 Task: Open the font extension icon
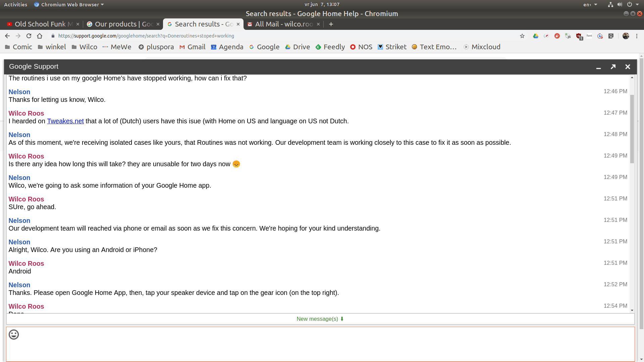pos(589,36)
